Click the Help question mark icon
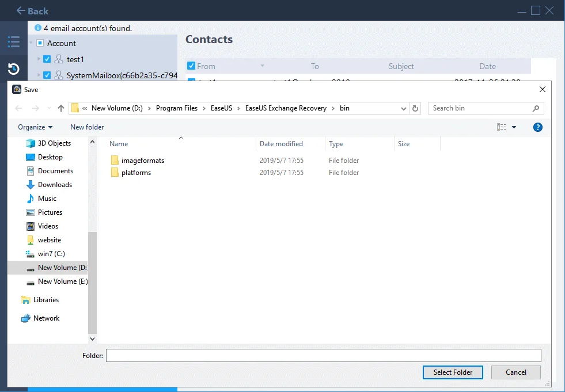565x392 pixels. click(x=537, y=127)
